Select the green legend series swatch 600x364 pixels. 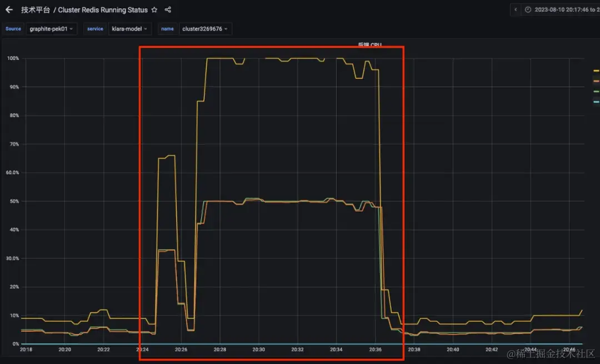[596, 92]
